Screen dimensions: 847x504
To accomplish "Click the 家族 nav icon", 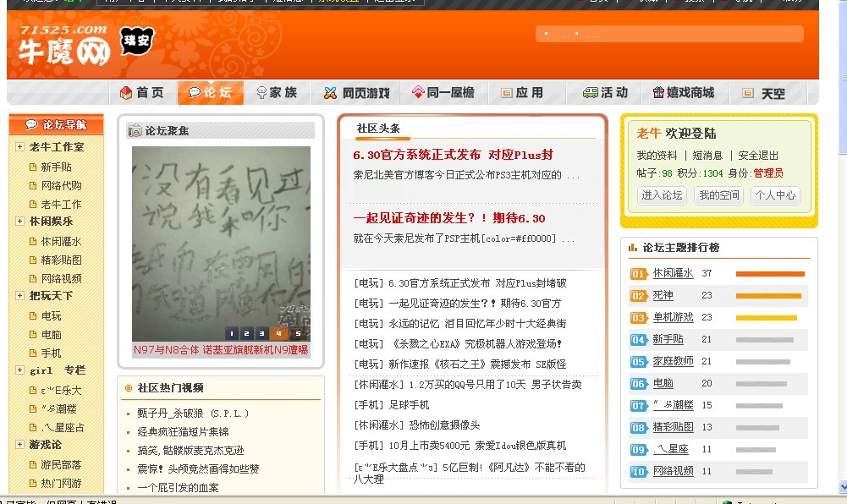I will 261,93.
